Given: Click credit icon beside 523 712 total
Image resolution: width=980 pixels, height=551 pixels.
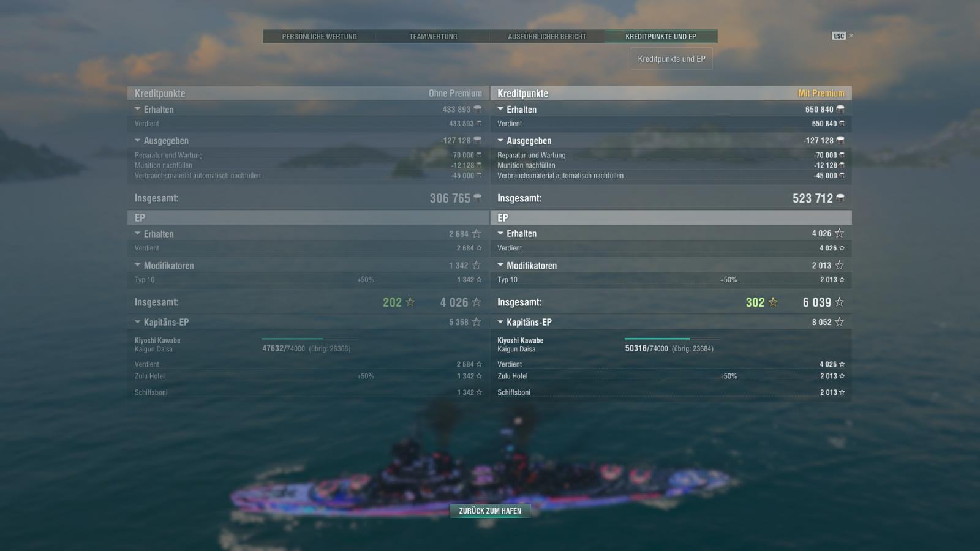Looking at the screenshot, I should click(840, 198).
